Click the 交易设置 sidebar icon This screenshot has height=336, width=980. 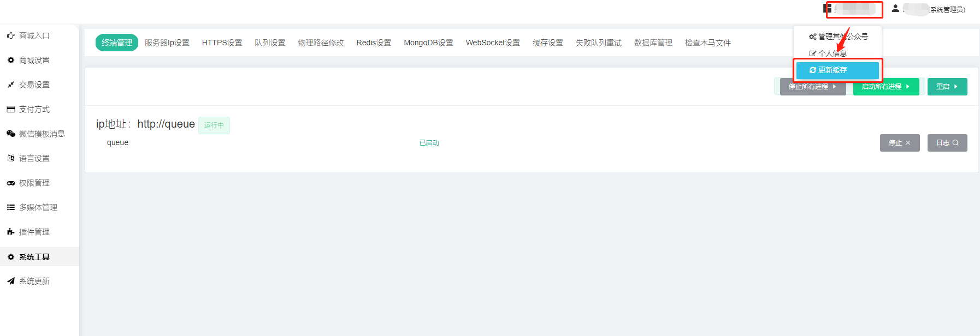click(x=11, y=85)
